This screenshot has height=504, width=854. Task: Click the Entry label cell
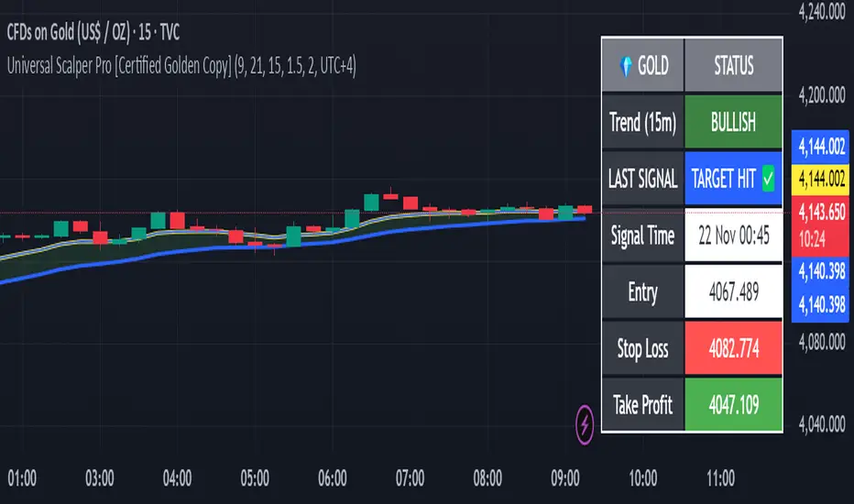642,292
